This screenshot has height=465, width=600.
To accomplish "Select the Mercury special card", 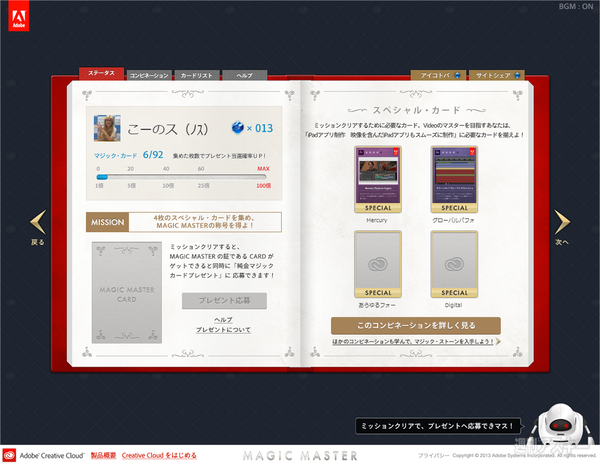I will pos(378,179).
